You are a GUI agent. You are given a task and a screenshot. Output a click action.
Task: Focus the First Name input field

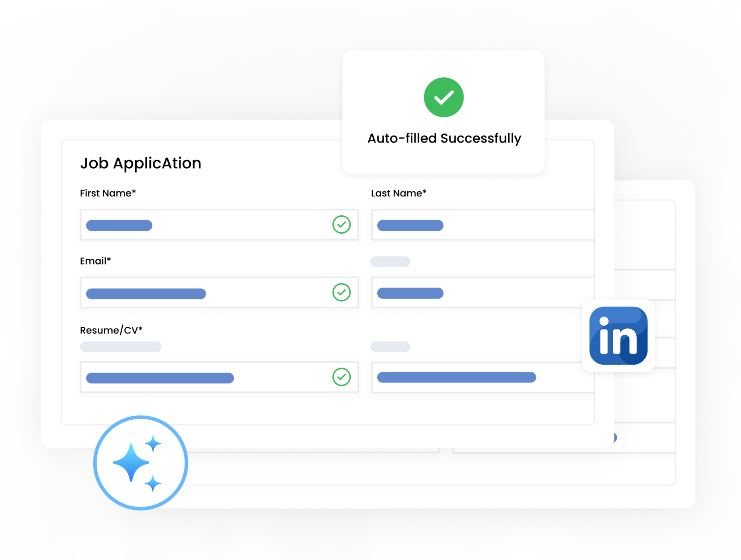tap(219, 225)
